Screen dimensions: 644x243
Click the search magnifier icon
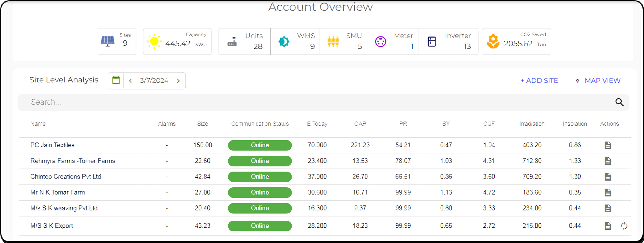619,102
